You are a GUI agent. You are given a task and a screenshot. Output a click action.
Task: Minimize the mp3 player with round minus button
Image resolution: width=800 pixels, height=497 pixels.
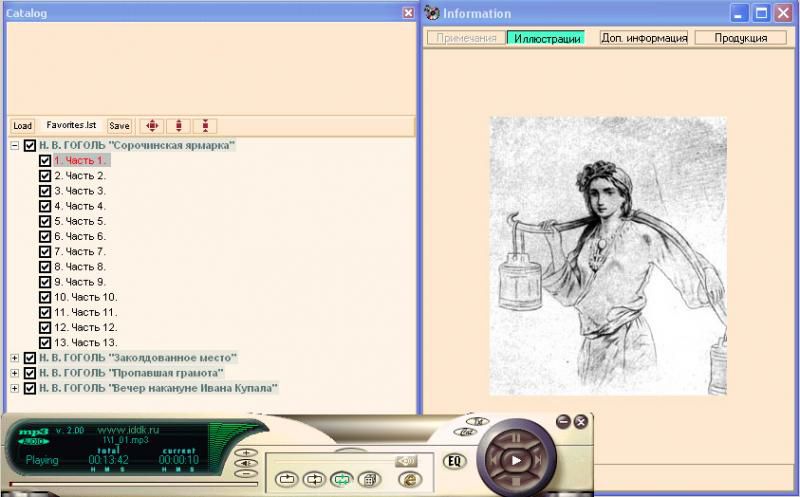[x=563, y=421]
